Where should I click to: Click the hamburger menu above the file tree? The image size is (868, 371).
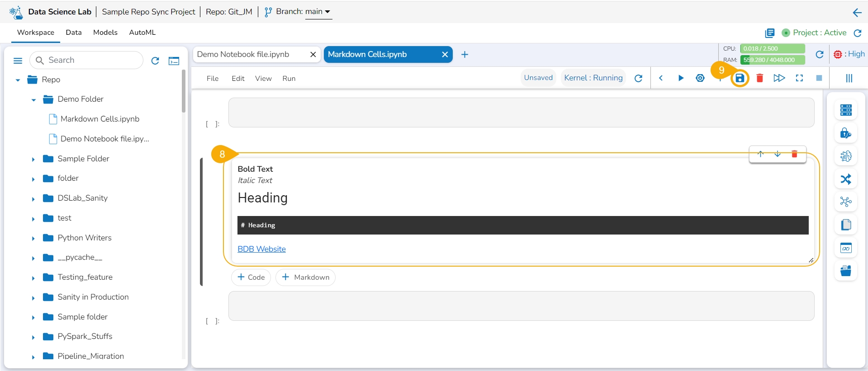[18, 61]
